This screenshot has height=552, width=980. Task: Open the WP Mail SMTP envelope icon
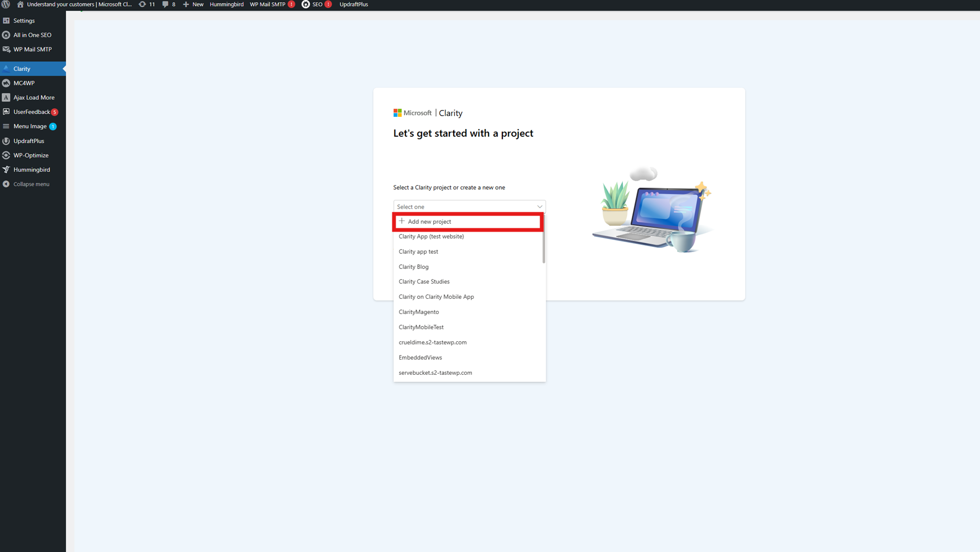[x=6, y=49]
